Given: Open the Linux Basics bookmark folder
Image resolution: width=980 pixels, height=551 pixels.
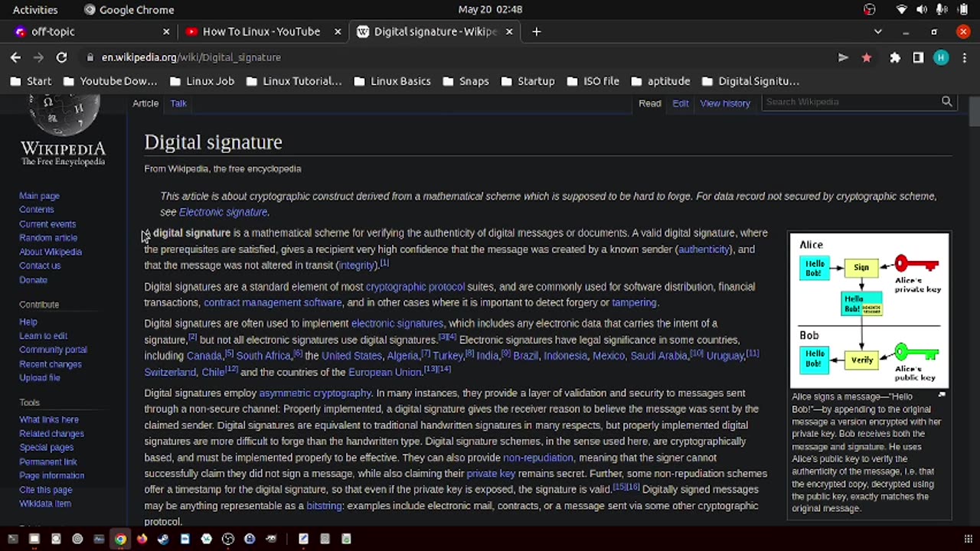Looking at the screenshot, I should point(392,81).
